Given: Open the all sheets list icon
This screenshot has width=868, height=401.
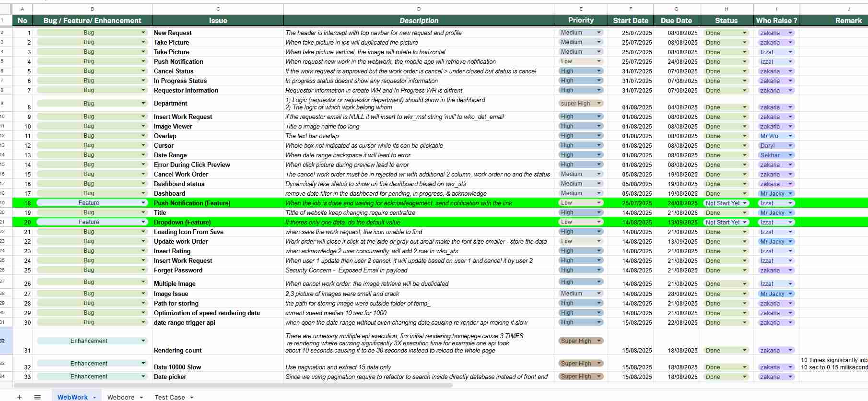Looking at the screenshot, I should [37, 397].
